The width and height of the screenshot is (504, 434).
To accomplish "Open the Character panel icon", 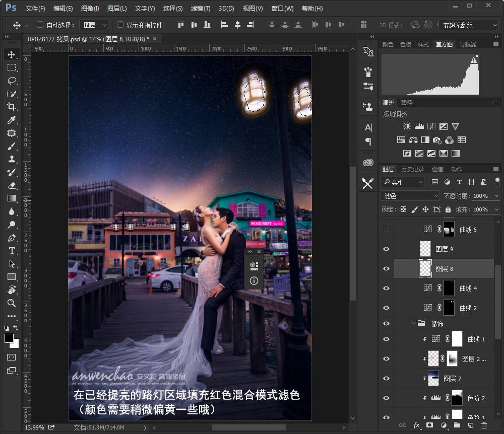I will click(x=368, y=127).
